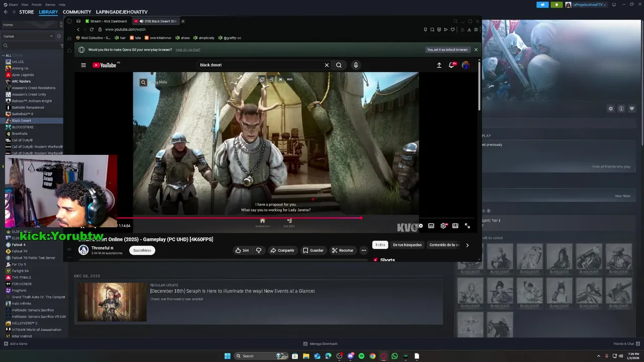Set Opera GX as default browser

pyautogui.click(x=447, y=50)
